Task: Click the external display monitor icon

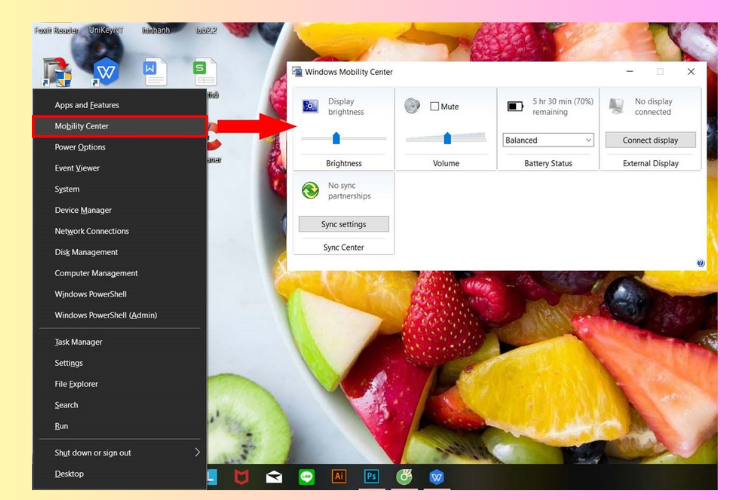Action: click(x=616, y=106)
